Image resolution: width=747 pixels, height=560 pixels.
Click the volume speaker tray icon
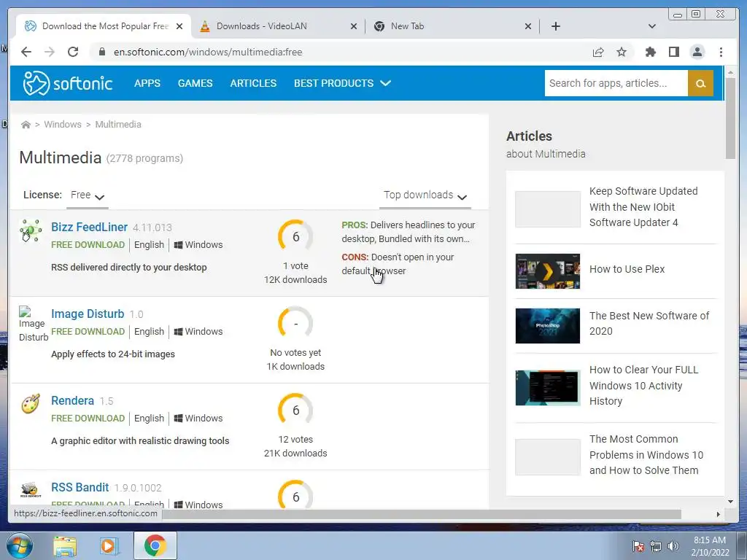point(673,546)
